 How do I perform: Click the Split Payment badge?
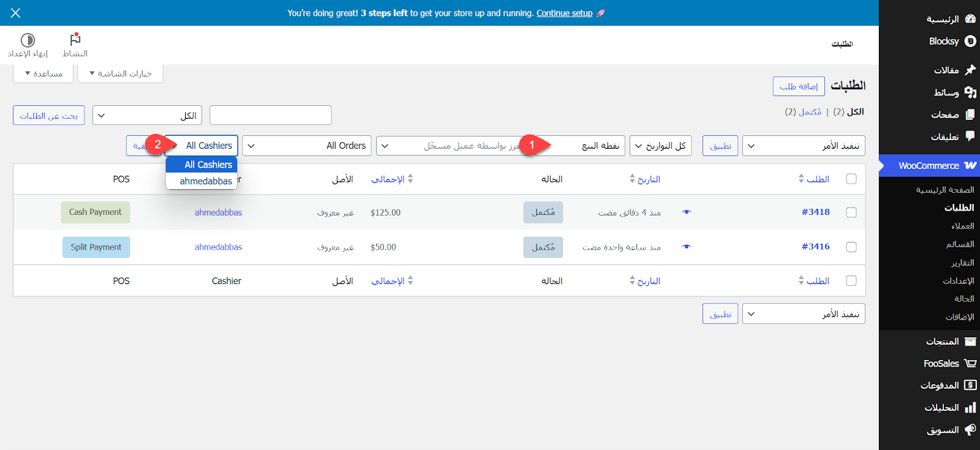(x=96, y=247)
